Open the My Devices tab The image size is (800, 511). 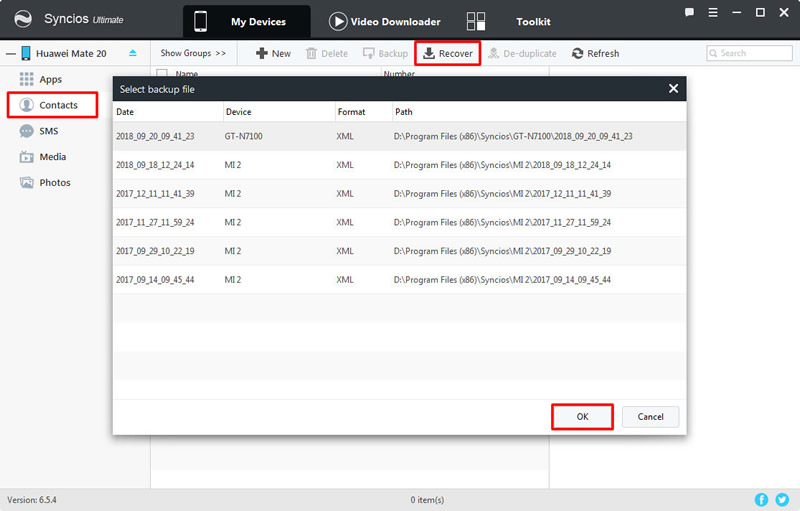(246, 21)
